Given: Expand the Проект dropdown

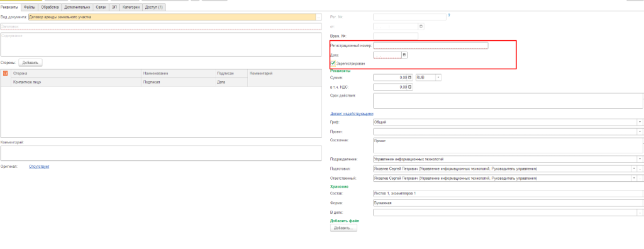Looking at the screenshot, I should [x=640, y=131].
